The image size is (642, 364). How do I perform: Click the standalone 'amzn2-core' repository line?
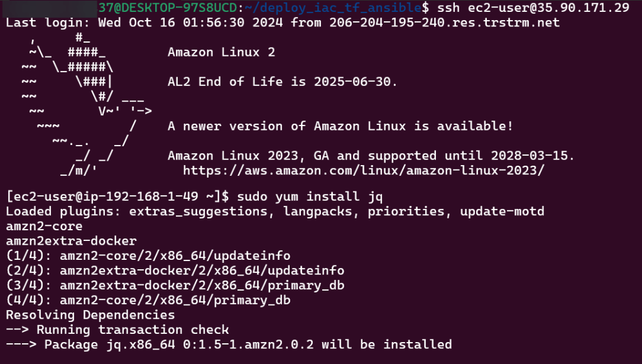point(44,226)
